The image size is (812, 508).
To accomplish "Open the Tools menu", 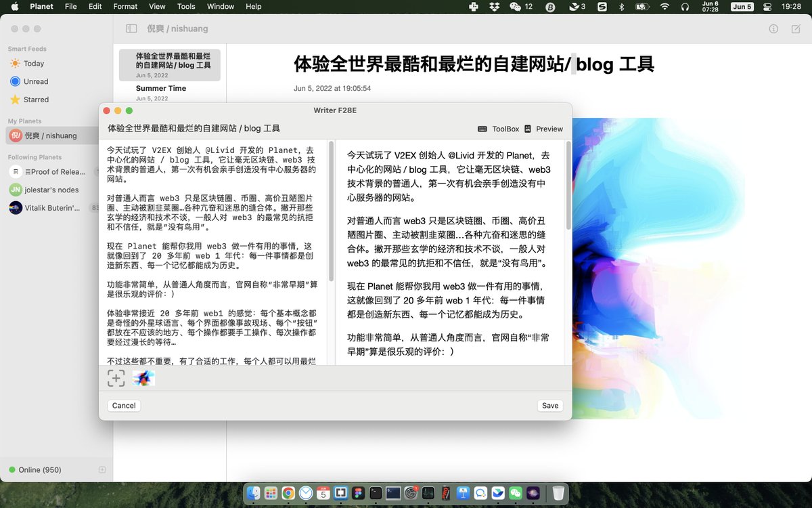I will click(x=185, y=7).
